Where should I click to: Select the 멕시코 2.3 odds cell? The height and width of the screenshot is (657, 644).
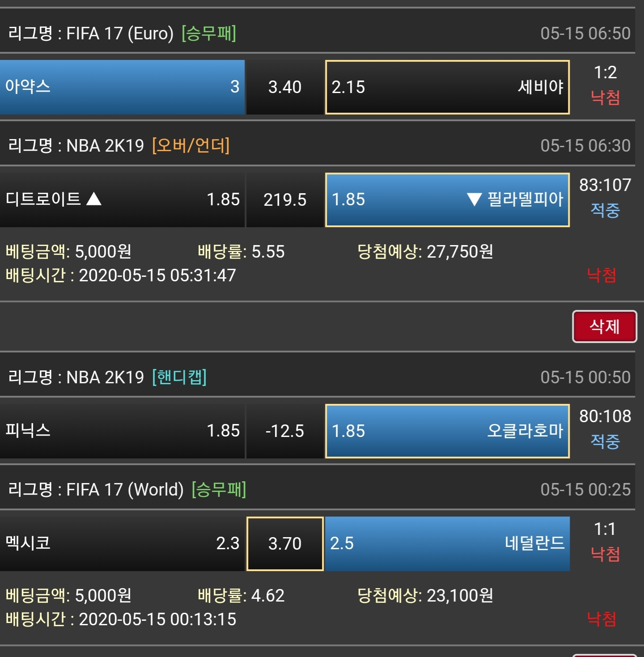click(122, 543)
